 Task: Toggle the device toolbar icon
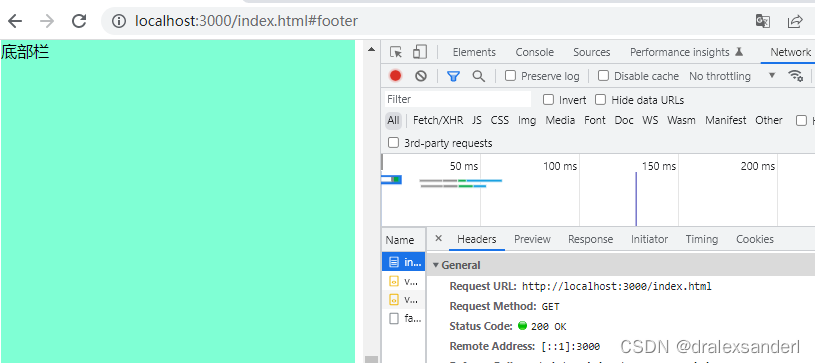419,52
